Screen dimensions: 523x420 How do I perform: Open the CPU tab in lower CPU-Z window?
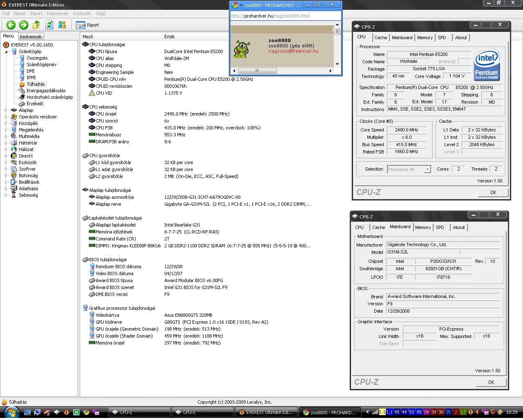[x=359, y=227]
